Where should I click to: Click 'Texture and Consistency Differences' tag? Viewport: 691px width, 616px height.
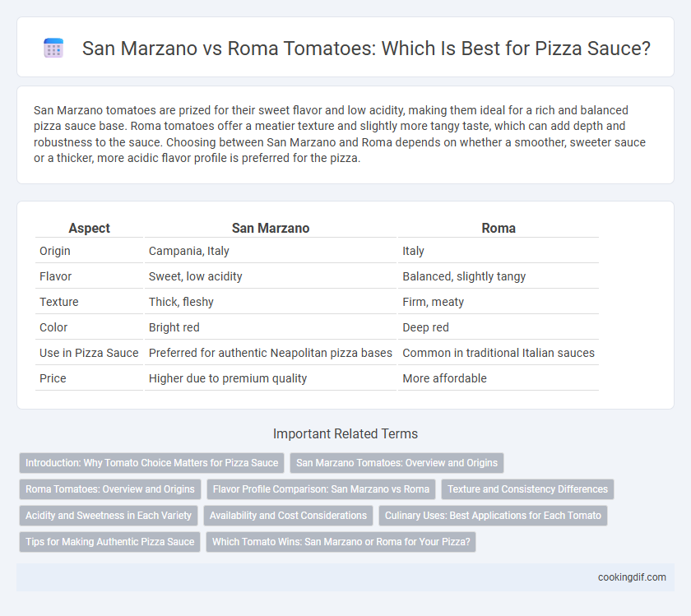[527, 489]
